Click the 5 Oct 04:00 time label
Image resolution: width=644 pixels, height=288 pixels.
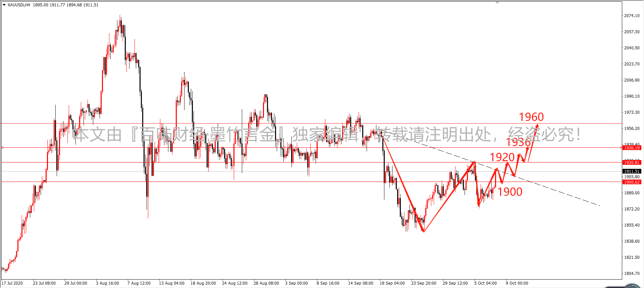[485, 283]
